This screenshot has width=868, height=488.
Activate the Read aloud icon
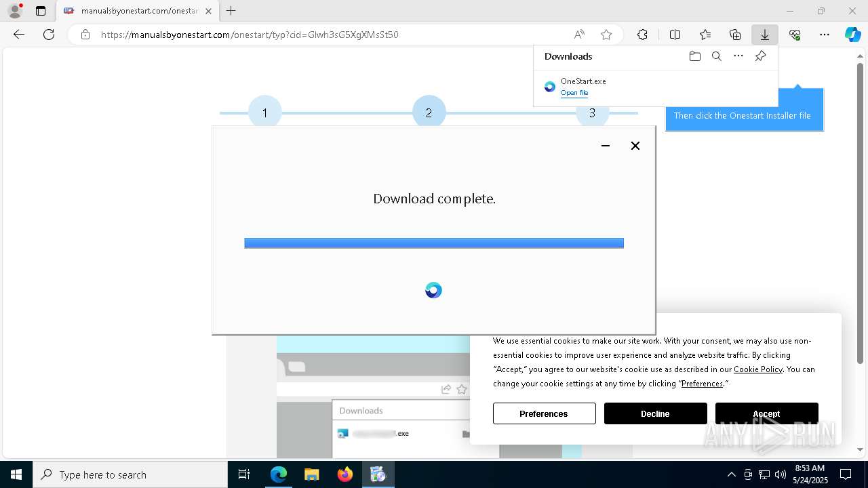coord(579,35)
